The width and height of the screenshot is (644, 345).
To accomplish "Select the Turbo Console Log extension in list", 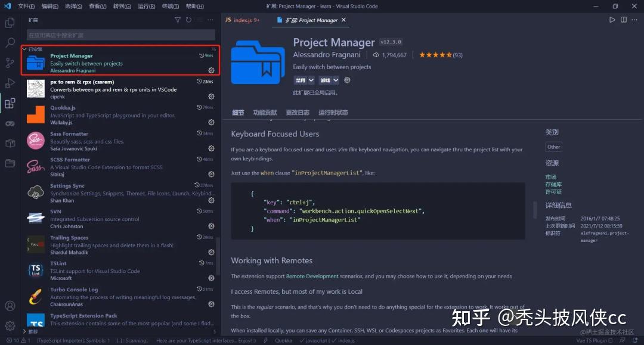I will 120,297.
